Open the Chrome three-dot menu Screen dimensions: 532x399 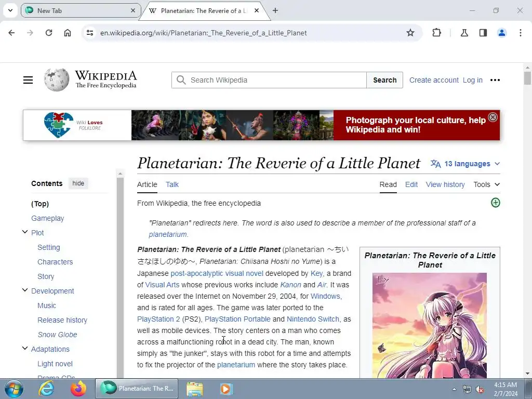pyautogui.click(x=520, y=33)
